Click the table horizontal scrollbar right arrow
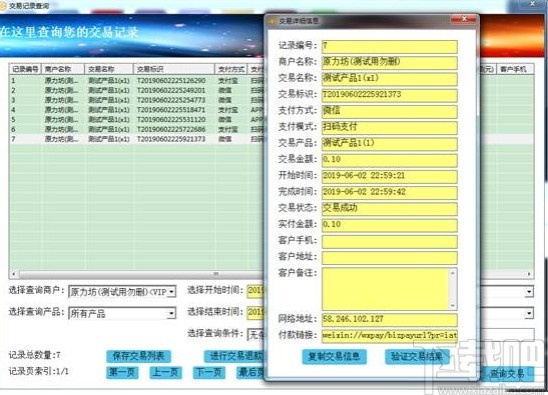This screenshot has width=548, height=395. [x=529, y=274]
